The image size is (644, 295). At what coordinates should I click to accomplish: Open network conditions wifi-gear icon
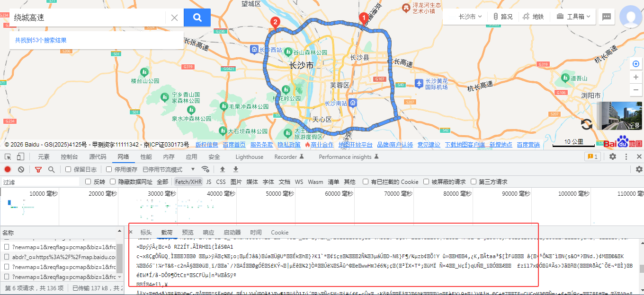click(205, 169)
